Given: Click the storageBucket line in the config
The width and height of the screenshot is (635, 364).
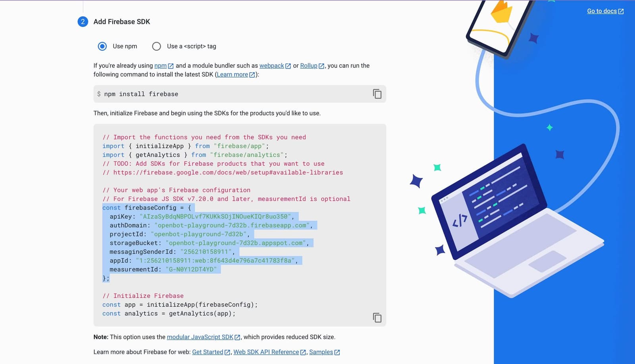Looking at the screenshot, I should [209, 243].
